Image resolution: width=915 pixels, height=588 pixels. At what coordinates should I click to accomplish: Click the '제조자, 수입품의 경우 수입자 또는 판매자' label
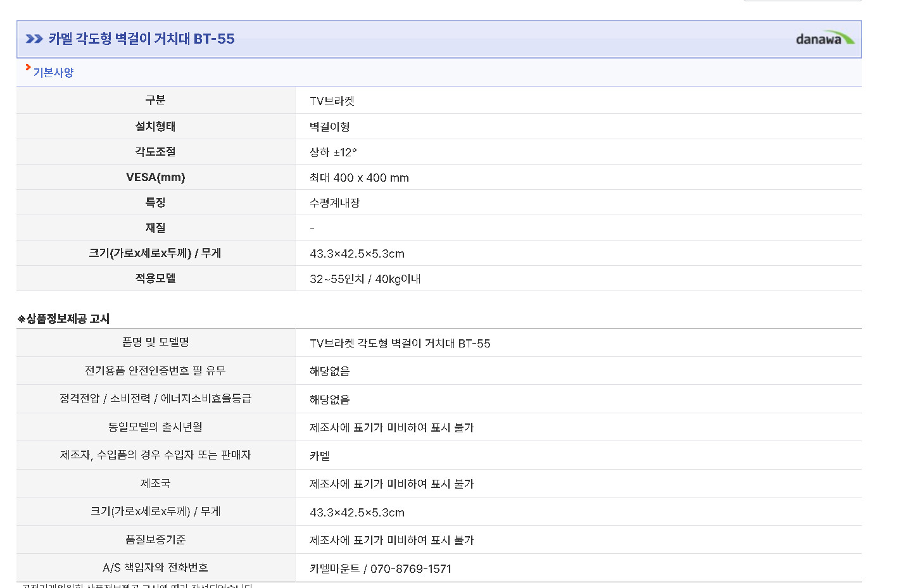coord(155,454)
